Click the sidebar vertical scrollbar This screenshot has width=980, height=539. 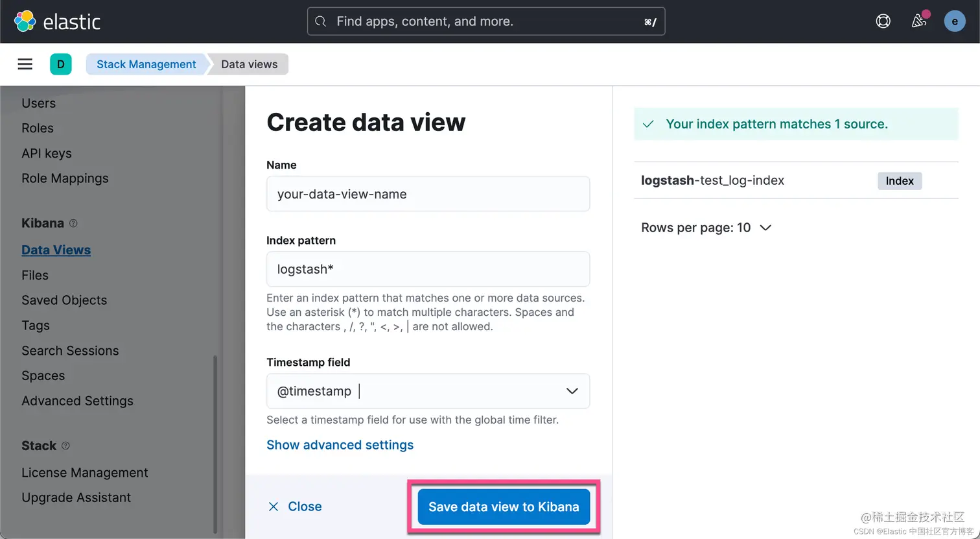[x=215, y=441]
